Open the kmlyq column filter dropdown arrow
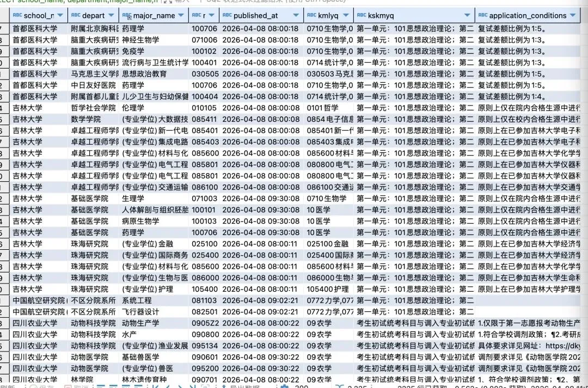Image resolution: width=588 pixels, height=388 pixels. 346,15
